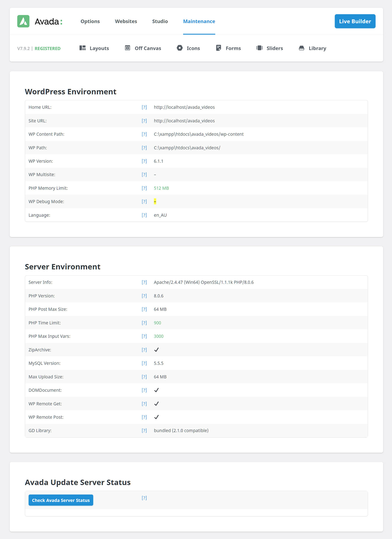Screen dimensions: 392x539
Task: Show help tooltip for PHP Memory Limit
Action: pyautogui.click(x=144, y=188)
